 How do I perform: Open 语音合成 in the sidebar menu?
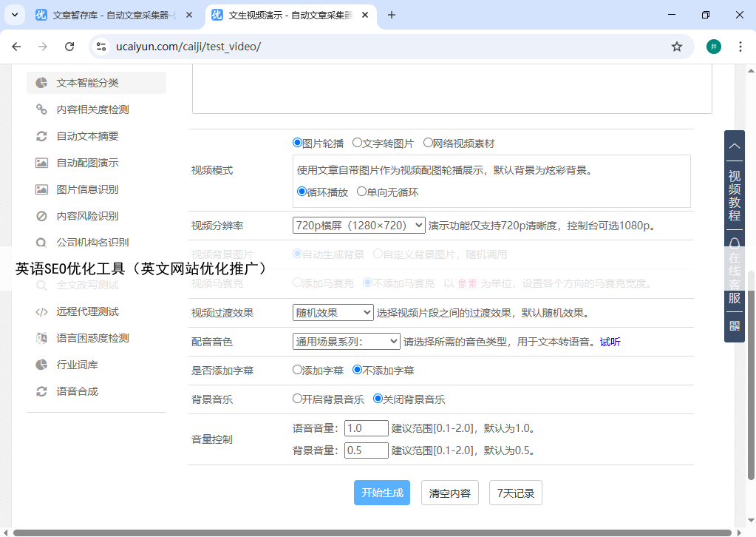point(77,391)
